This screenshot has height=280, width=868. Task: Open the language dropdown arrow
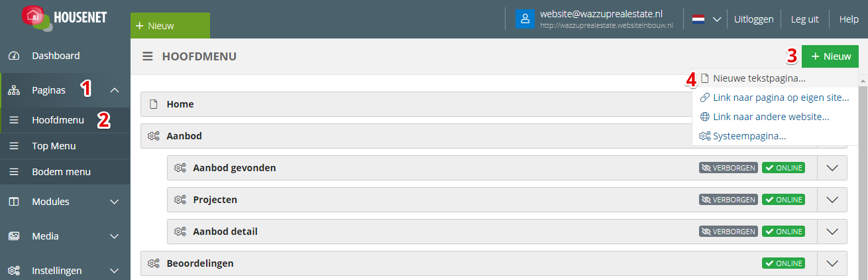tap(716, 20)
